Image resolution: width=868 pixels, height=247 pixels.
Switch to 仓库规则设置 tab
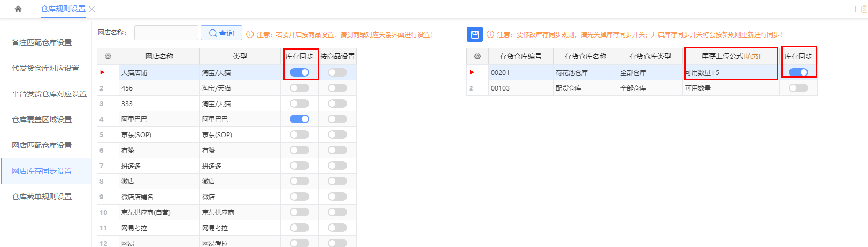tap(63, 9)
